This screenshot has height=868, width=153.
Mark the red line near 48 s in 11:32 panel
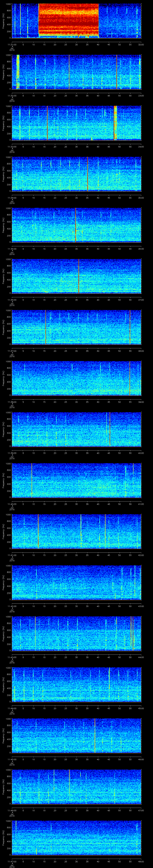tap(117, 72)
